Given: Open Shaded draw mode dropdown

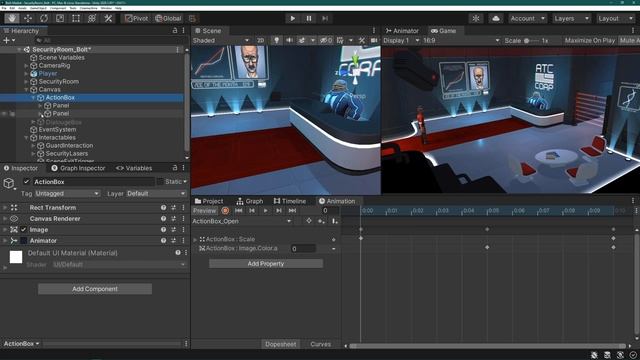Looking at the screenshot, I should pyautogui.click(x=221, y=40).
